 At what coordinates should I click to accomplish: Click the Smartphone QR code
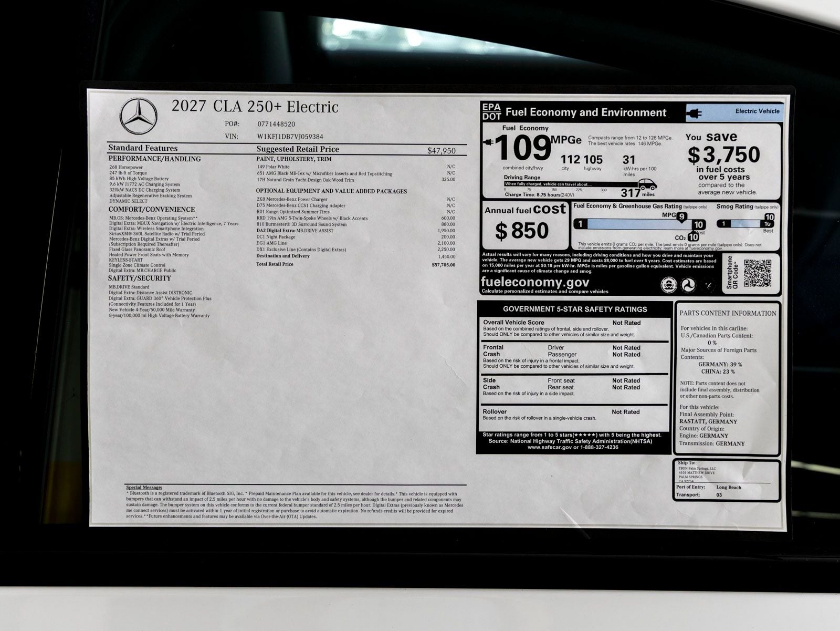(x=757, y=273)
